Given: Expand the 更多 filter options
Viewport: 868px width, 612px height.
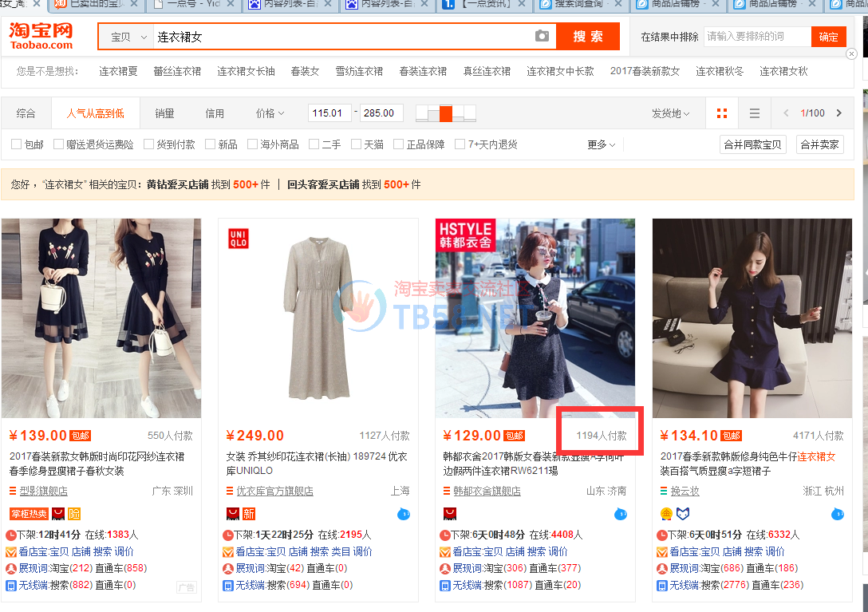Looking at the screenshot, I should (601, 144).
